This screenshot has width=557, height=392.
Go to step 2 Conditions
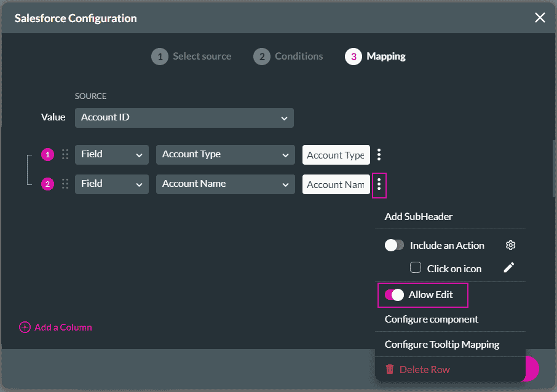pos(288,57)
